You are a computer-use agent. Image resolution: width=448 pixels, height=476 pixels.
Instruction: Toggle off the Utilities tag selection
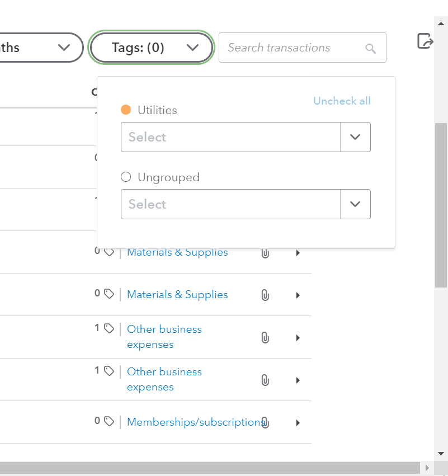tap(125, 110)
